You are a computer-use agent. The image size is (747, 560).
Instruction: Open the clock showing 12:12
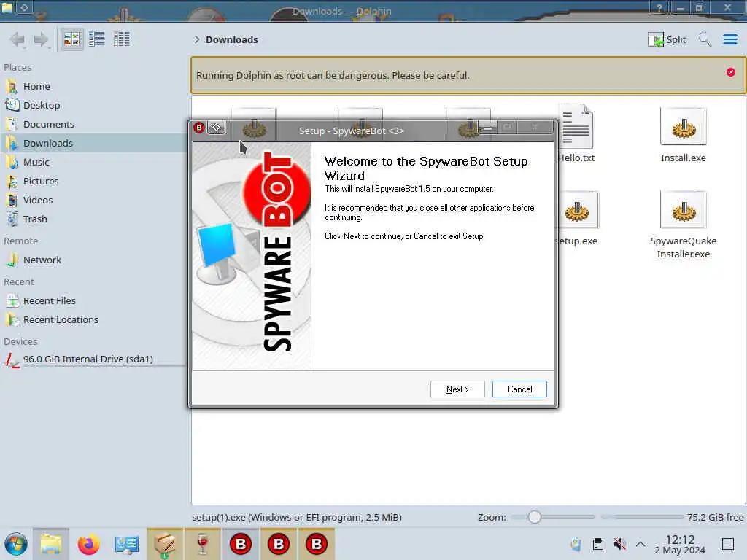680,544
